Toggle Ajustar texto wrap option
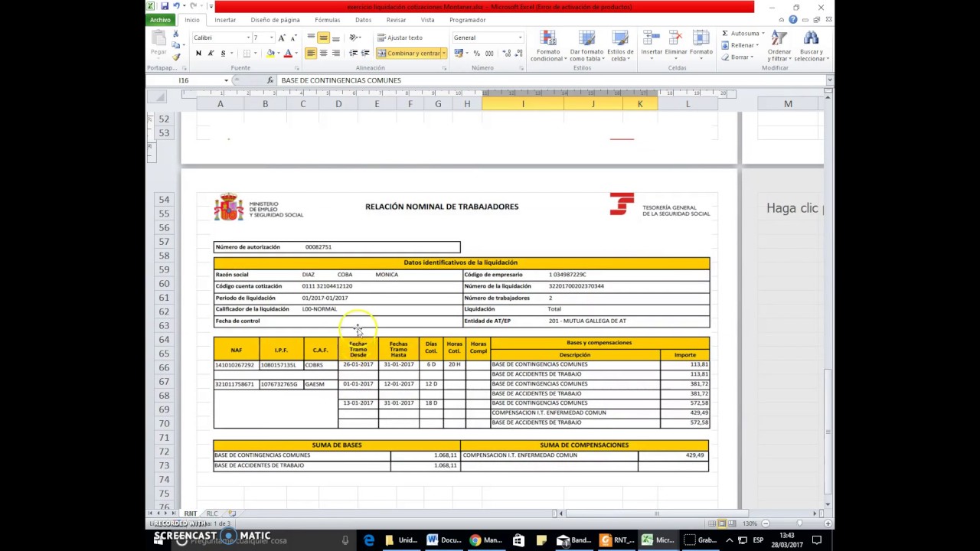The image size is (980, 551). click(400, 37)
